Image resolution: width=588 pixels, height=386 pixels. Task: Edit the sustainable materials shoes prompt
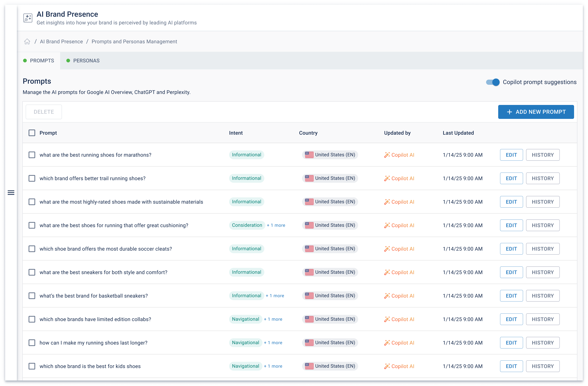click(511, 202)
